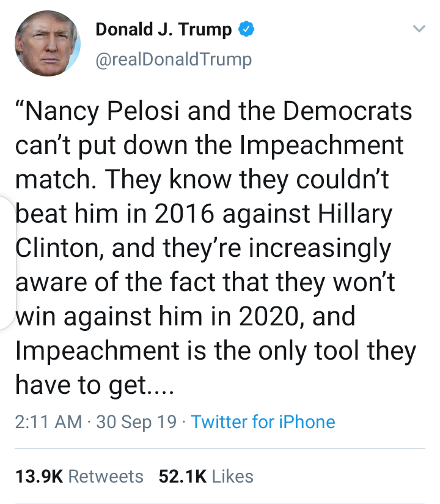440x504 pixels.
Task: Click the Donald J. Trump display name
Action: 163,29
